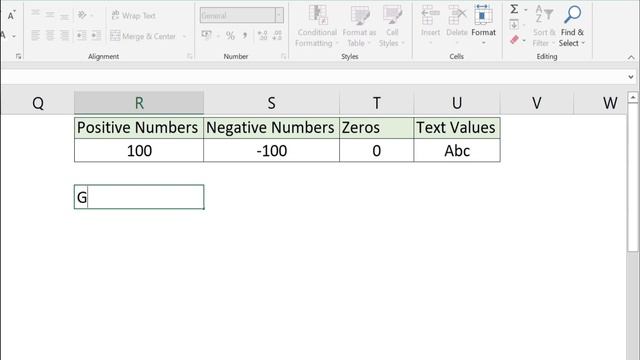Toggle Wrap Text
This screenshot has height=360, width=640.
[x=133, y=16]
